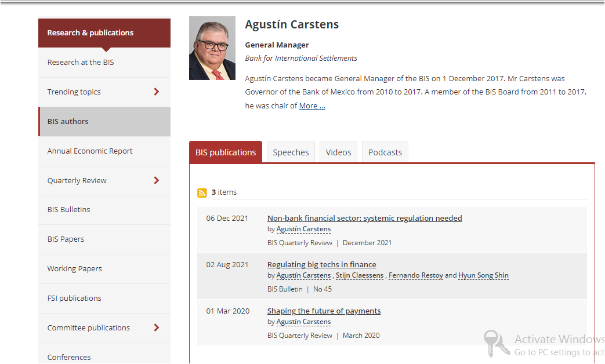The height and width of the screenshot is (364, 605).
Task: Click the date 01 Mar 2020
Action: pos(227,311)
